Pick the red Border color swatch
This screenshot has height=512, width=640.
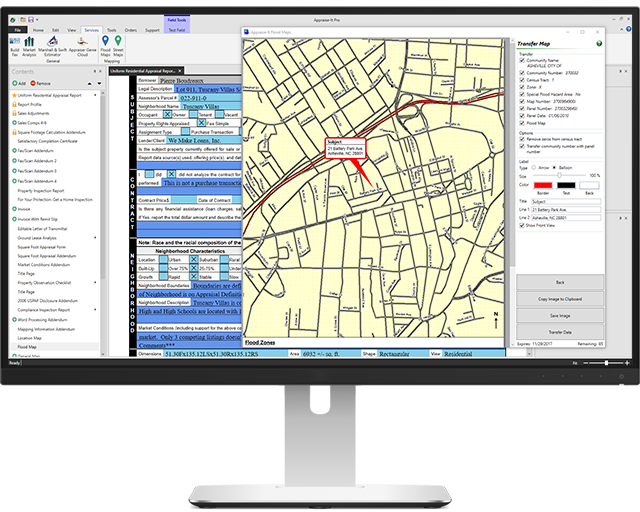coord(543,185)
